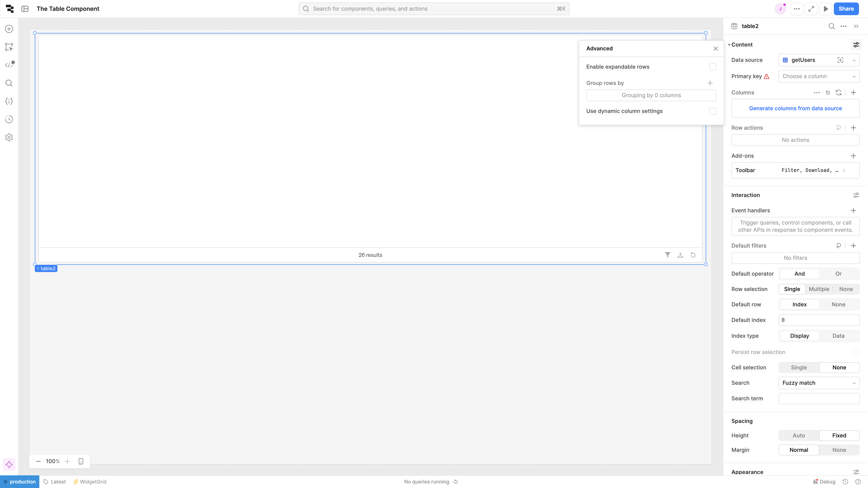Open the component code editor in left sidebar

pyautogui.click(x=8, y=64)
